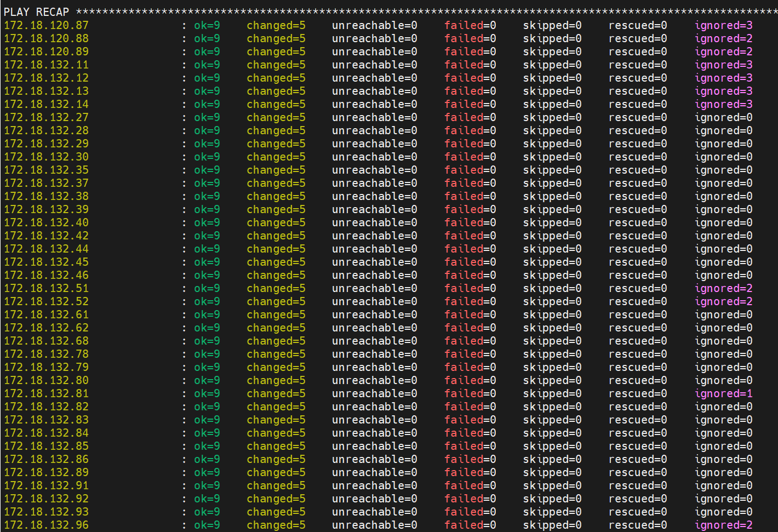The width and height of the screenshot is (778, 532).
Task: Select host address 172.18.132.81
Action: point(46,393)
